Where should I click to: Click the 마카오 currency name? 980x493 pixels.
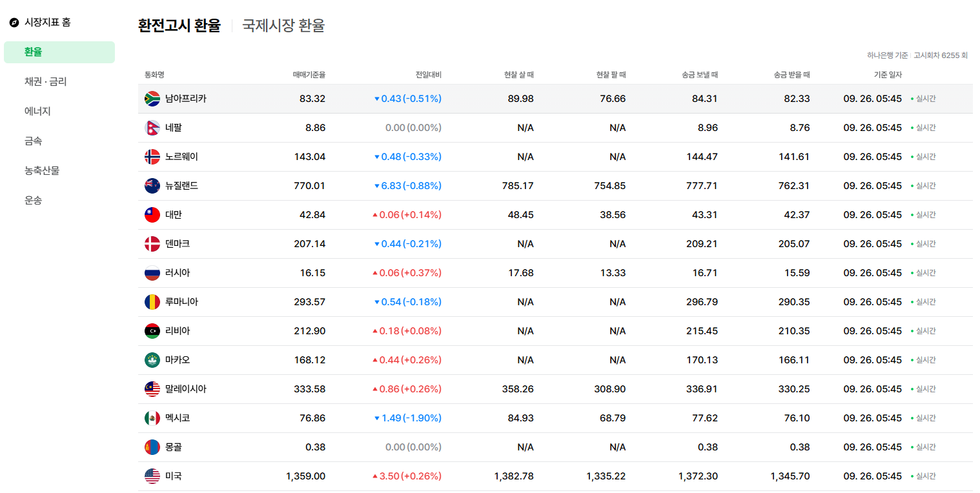click(x=178, y=360)
